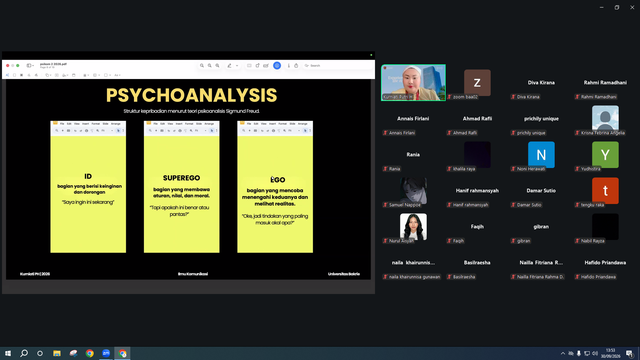Open the notification center icon

pos(629,353)
